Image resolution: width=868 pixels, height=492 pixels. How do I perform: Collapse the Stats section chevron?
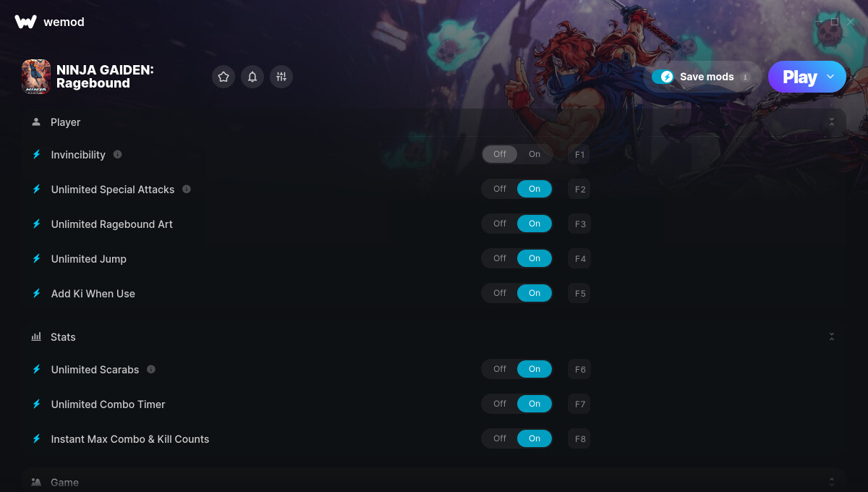[x=832, y=337]
